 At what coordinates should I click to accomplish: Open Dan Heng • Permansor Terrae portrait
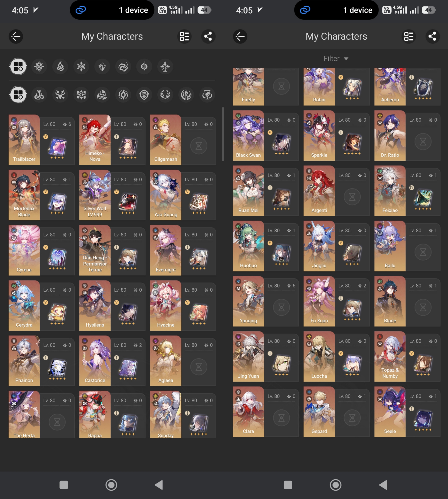[95, 250]
